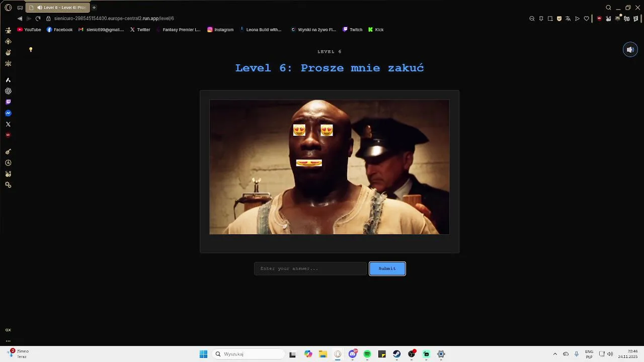Open a new tab with plus button

94,8
